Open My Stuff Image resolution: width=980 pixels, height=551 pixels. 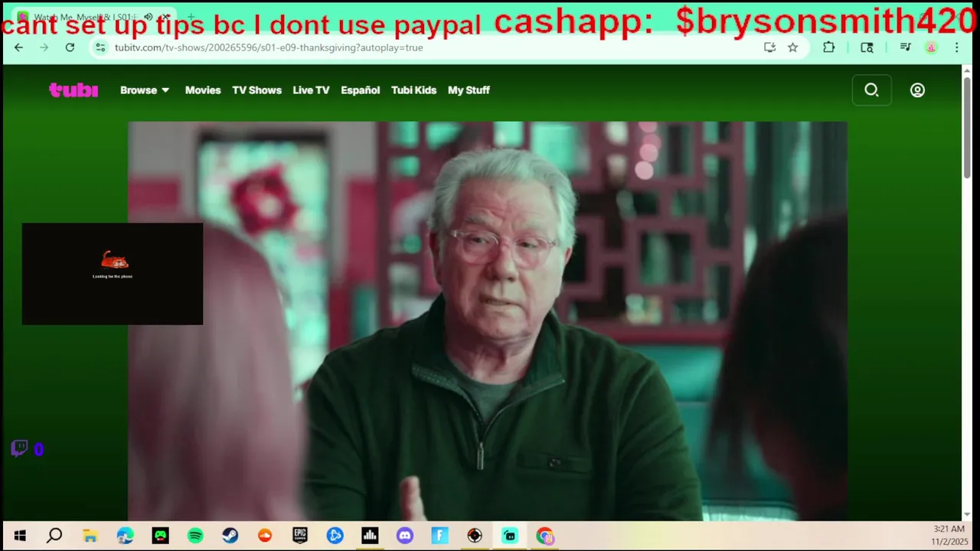[x=469, y=90]
